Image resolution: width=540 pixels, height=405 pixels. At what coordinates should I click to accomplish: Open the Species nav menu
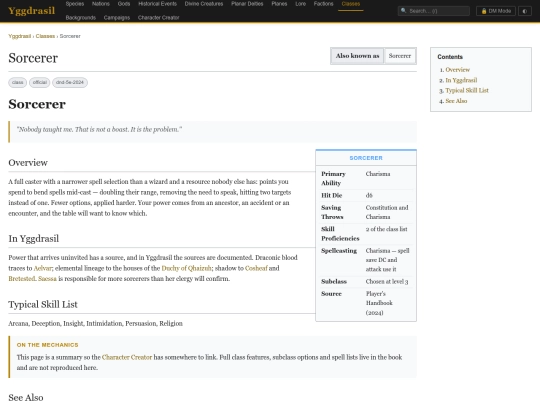point(75,4)
